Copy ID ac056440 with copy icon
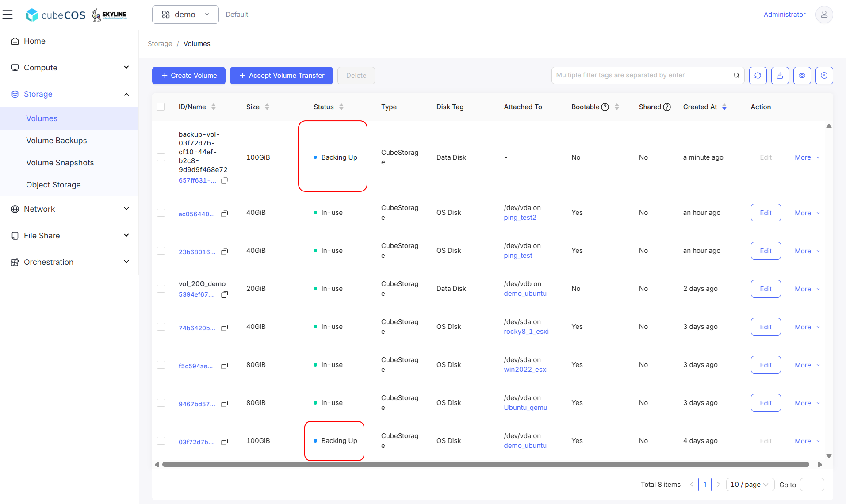 point(224,214)
